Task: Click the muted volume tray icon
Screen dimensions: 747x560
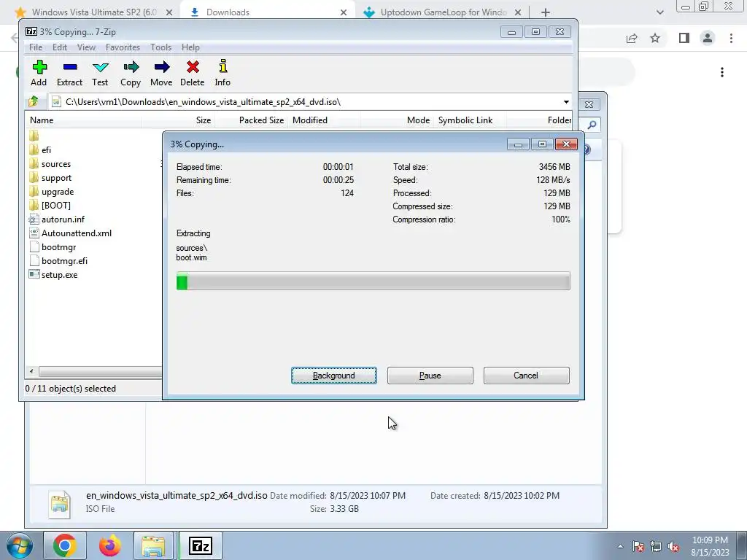Action: click(673, 547)
